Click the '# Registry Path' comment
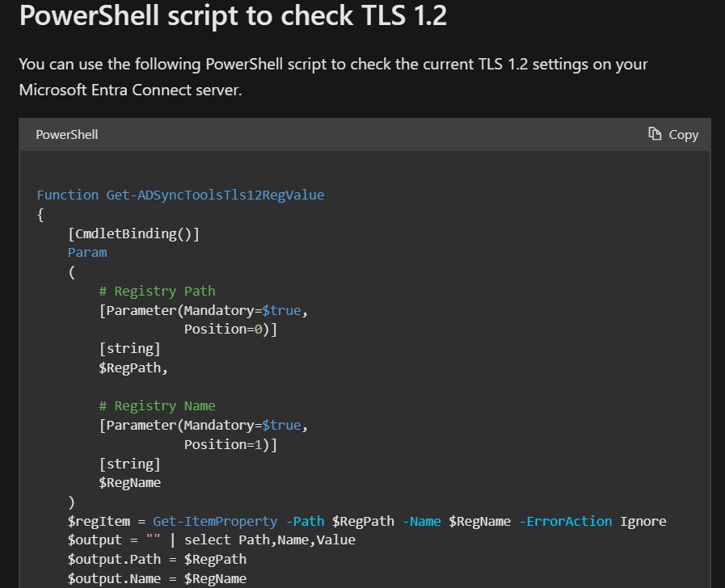Image resolution: width=725 pixels, height=588 pixels. click(158, 291)
